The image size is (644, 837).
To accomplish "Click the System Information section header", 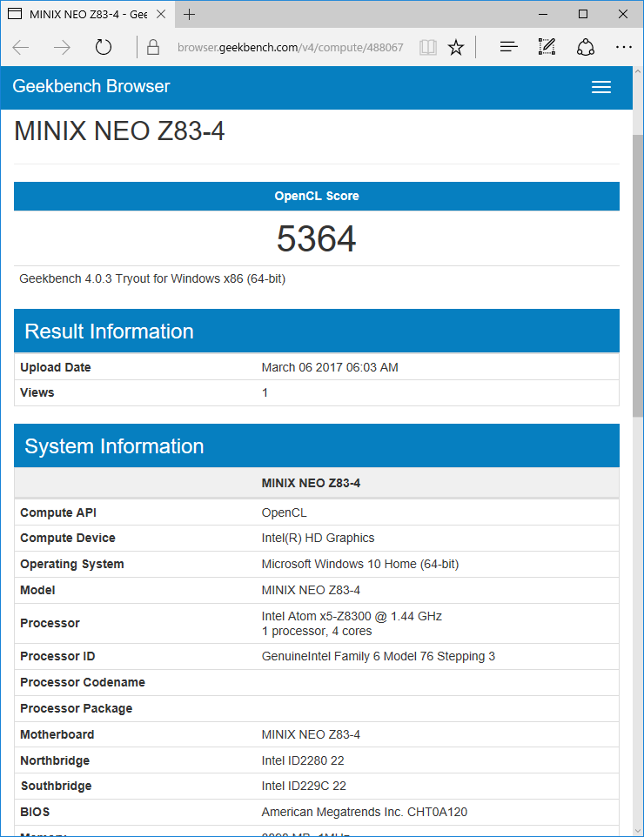I will click(x=317, y=445).
